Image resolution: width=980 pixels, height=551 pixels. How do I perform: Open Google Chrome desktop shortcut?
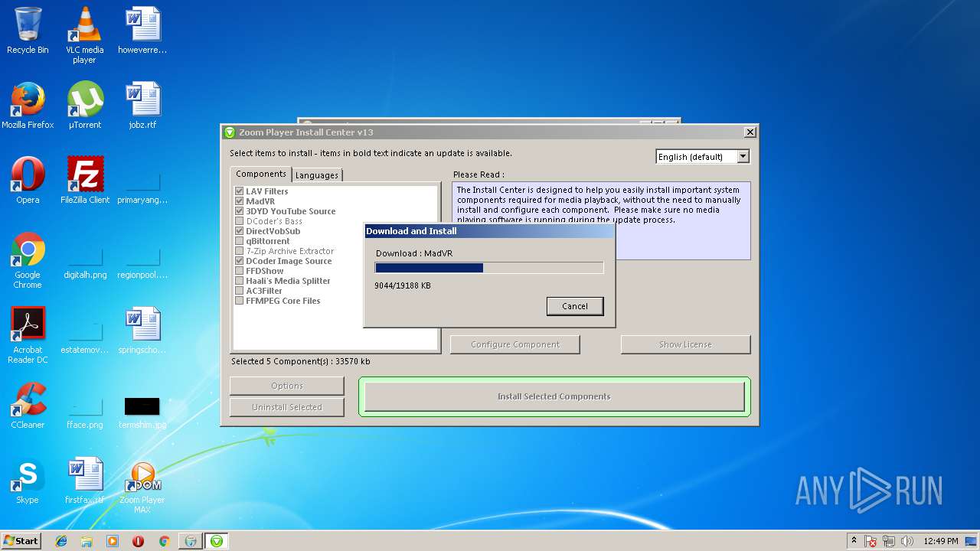point(28,260)
